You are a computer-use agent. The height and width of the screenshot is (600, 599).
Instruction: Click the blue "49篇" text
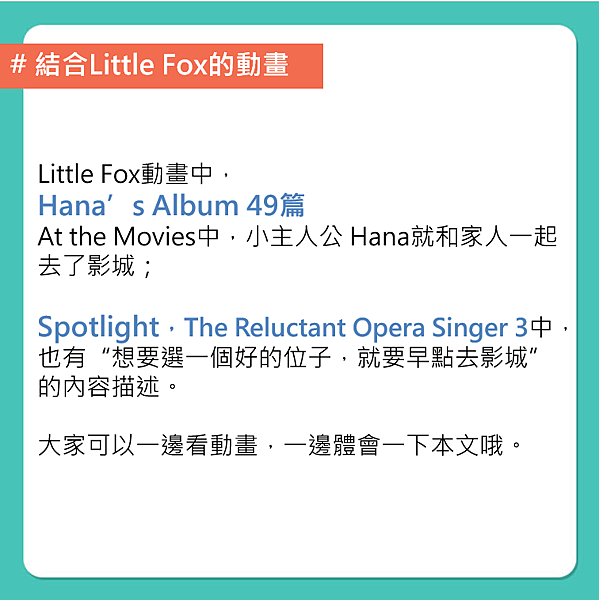pyautogui.click(x=275, y=205)
